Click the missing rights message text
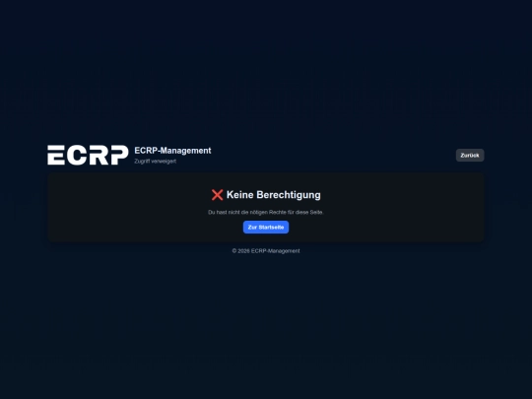 pos(266,213)
